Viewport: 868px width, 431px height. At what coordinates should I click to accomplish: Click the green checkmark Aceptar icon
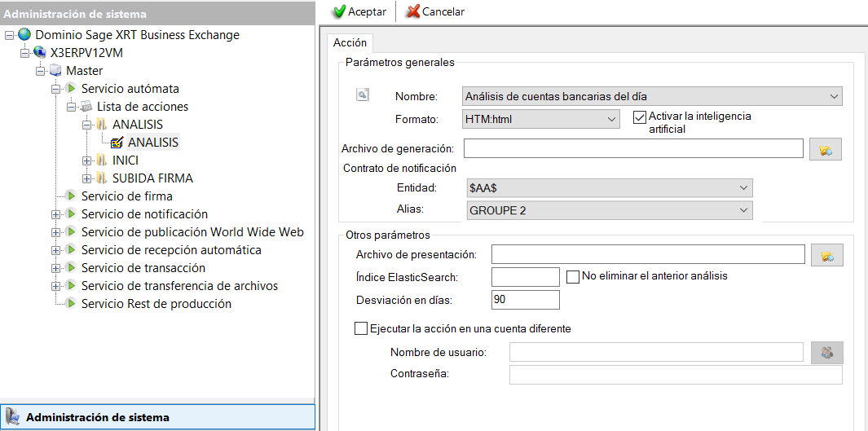tap(339, 11)
